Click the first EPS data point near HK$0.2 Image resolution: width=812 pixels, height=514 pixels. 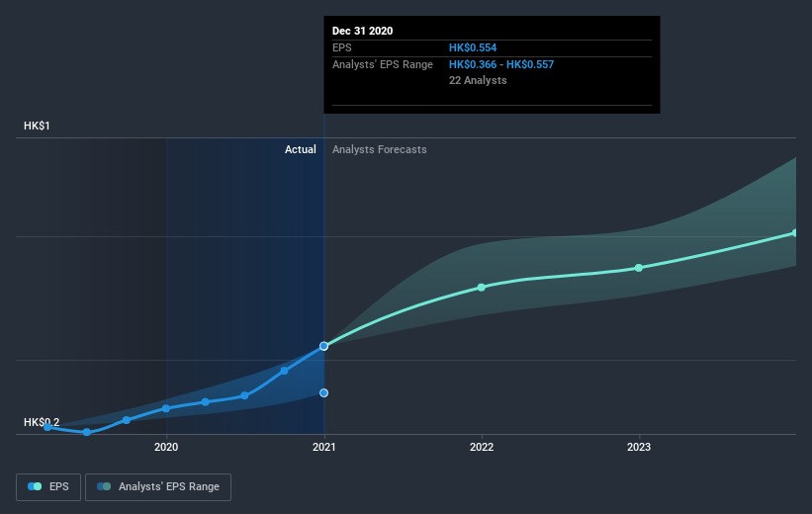(x=47, y=427)
